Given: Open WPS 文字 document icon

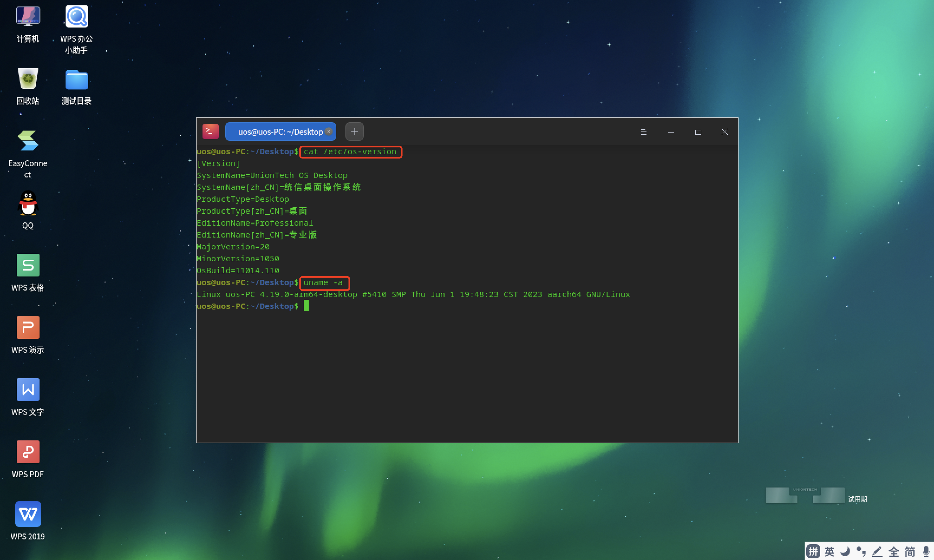Looking at the screenshot, I should 28,390.
